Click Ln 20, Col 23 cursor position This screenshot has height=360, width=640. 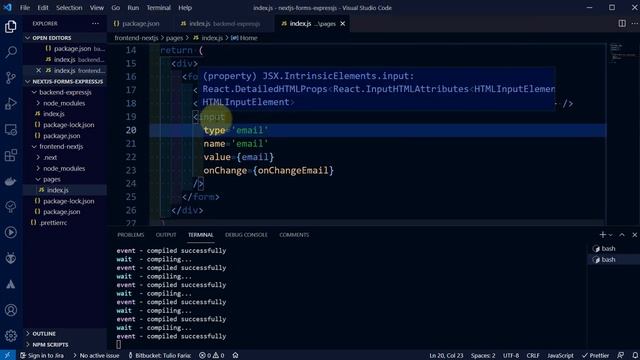[x=446, y=356]
